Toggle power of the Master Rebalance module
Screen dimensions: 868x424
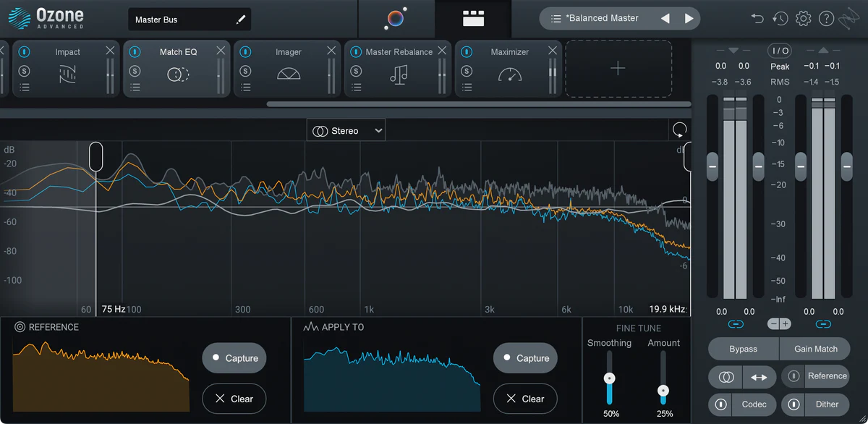tap(356, 52)
